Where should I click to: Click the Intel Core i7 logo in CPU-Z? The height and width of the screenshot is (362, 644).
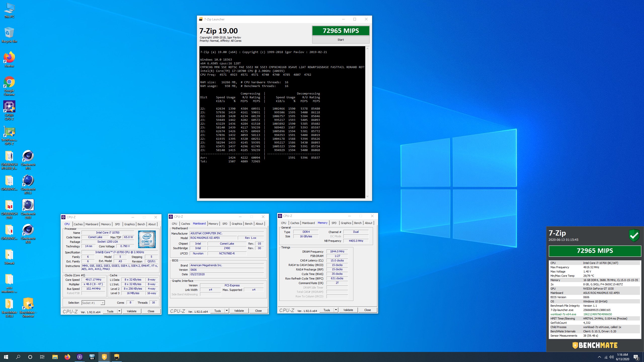pos(147,239)
